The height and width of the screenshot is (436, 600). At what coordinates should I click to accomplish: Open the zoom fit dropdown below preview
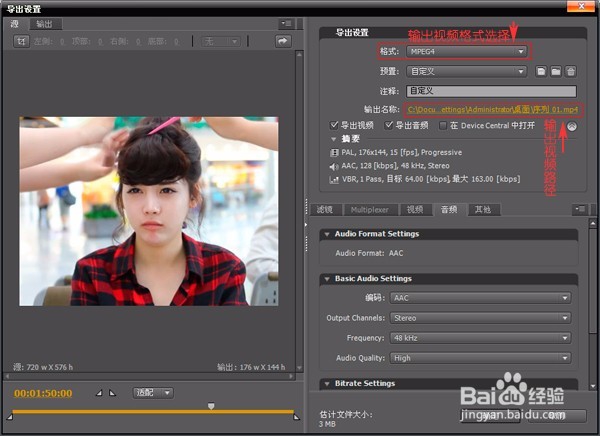pos(153,393)
